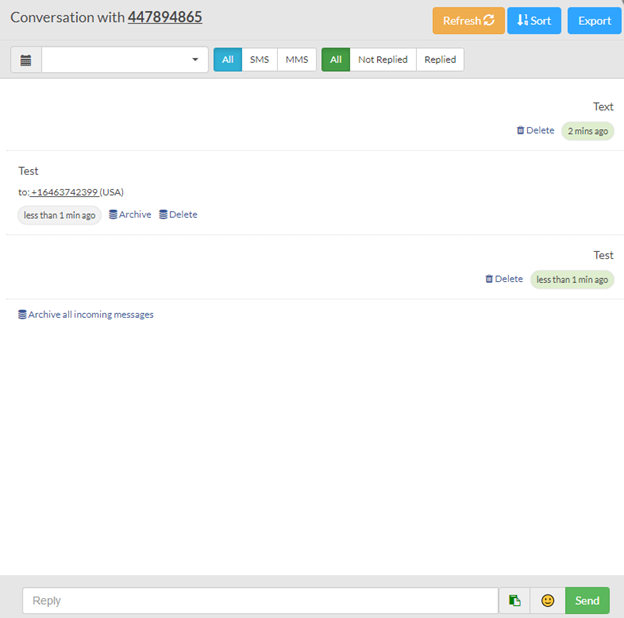The width and height of the screenshot is (624, 618).
Task: Open the +16463742399 recipient number link
Action: [x=64, y=192]
